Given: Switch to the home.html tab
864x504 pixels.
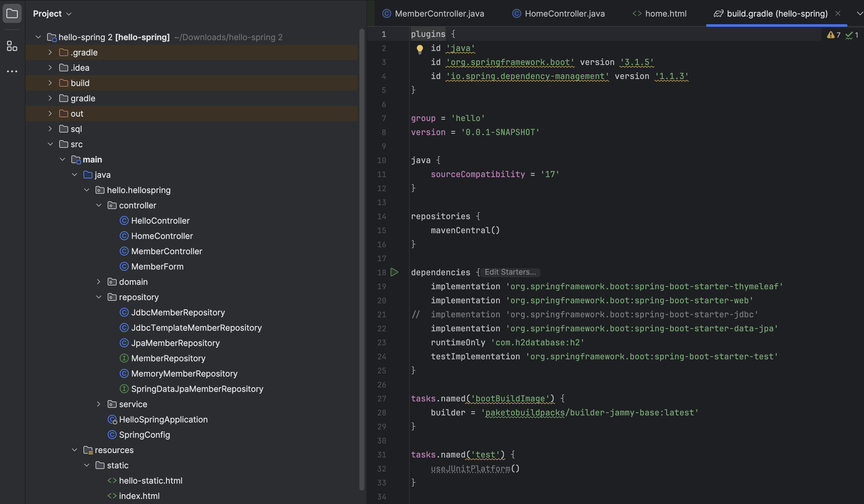Looking at the screenshot, I should (x=659, y=14).
